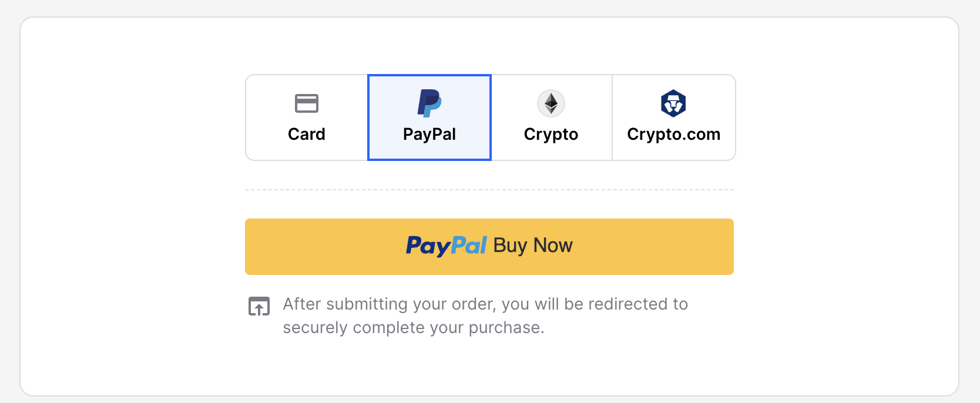
Task: Select the PayPal payment tab
Action: tap(429, 117)
